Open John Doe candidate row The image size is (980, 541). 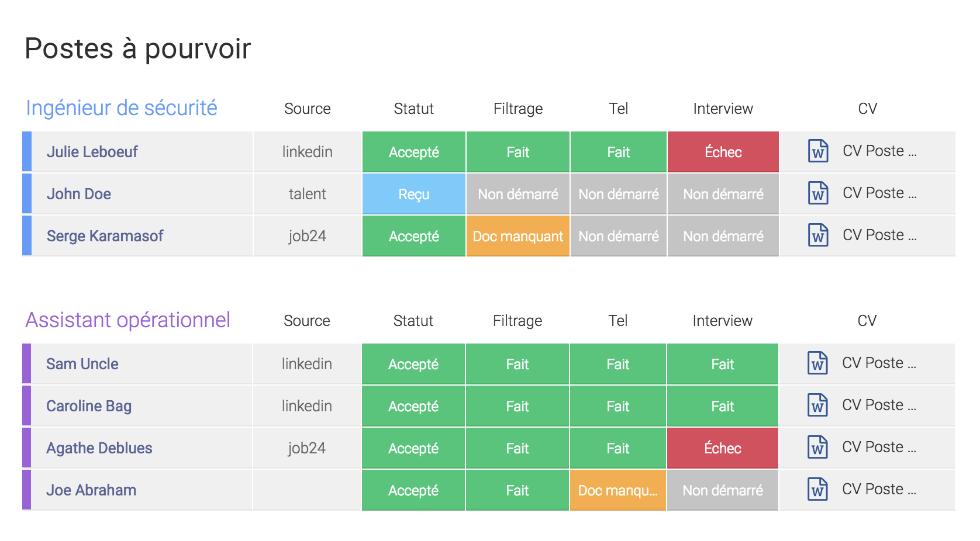point(142,194)
